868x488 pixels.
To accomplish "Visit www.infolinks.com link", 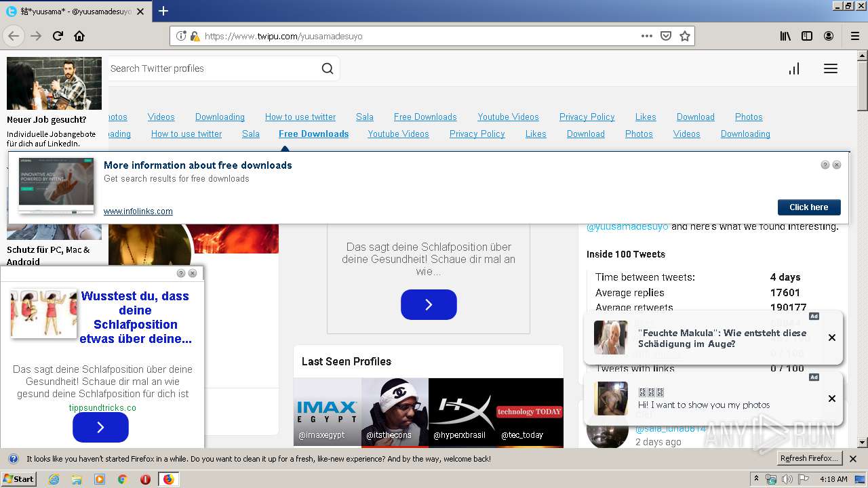I will point(138,211).
